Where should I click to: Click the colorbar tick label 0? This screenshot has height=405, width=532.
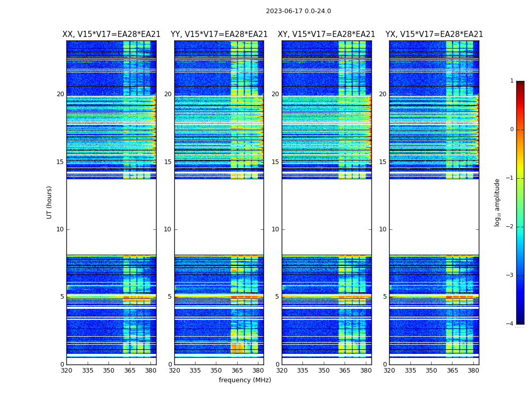pos(512,130)
